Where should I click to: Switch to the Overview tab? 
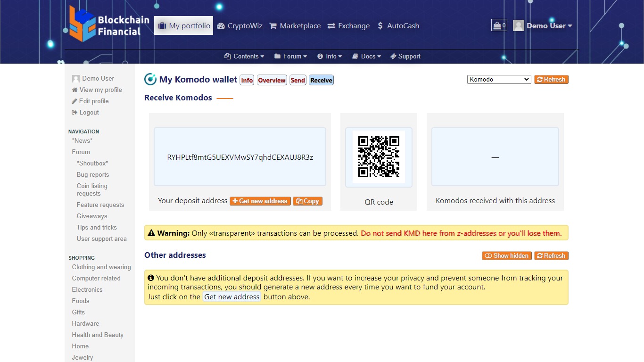pyautogui.click(x=272, y=80)
